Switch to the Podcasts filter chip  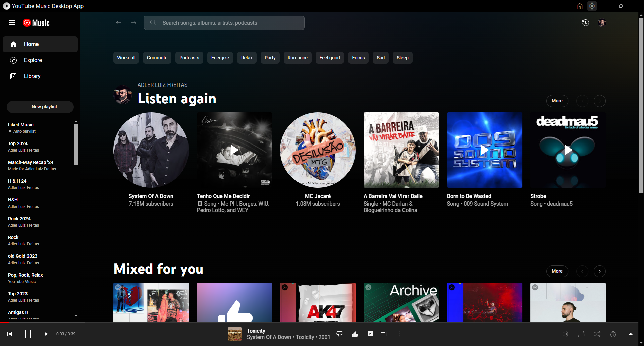(x=189, y=57)
